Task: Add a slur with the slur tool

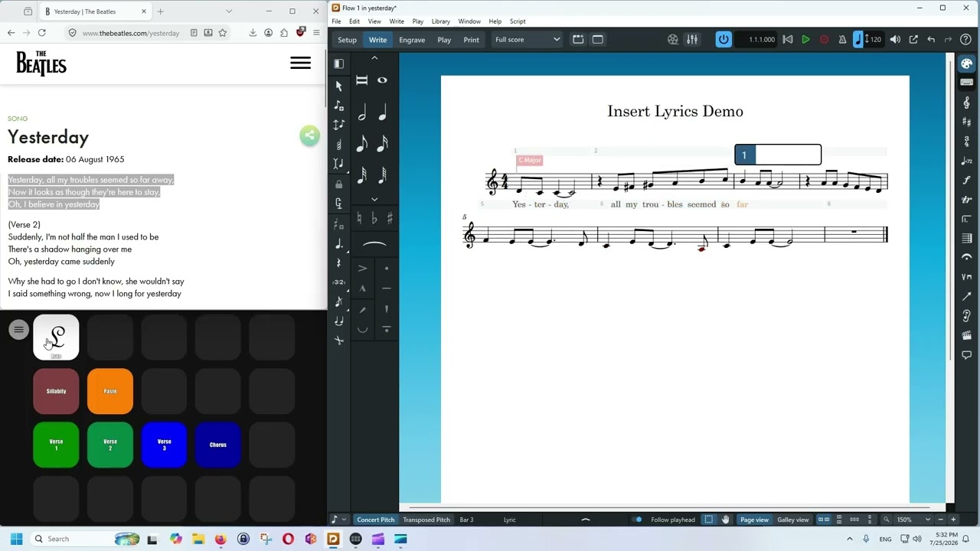Action: point(374,244)
